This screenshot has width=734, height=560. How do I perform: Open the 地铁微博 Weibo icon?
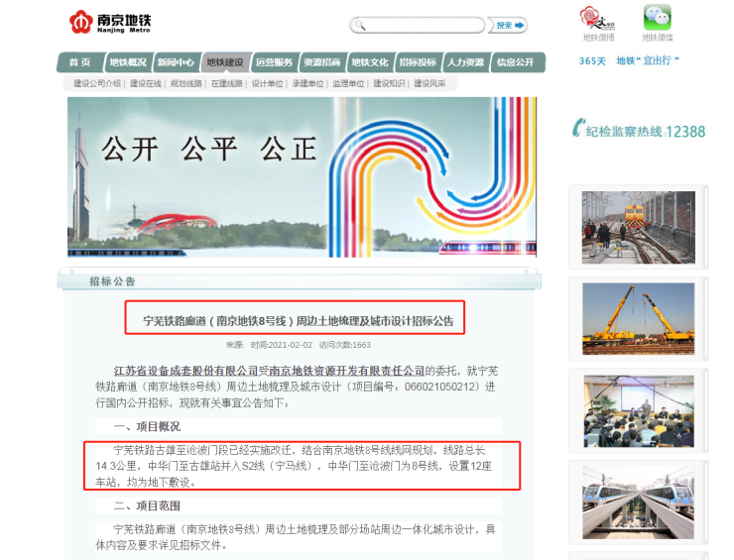coord(597,18)
